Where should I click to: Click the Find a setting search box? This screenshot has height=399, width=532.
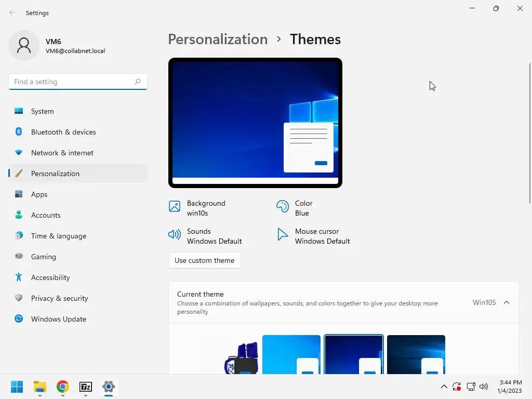78,82
